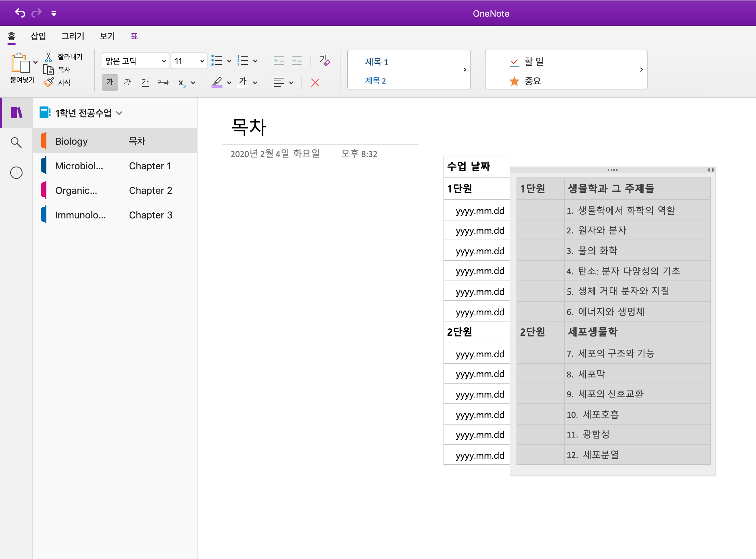Toggle the To Do checkbox tag

514,62
